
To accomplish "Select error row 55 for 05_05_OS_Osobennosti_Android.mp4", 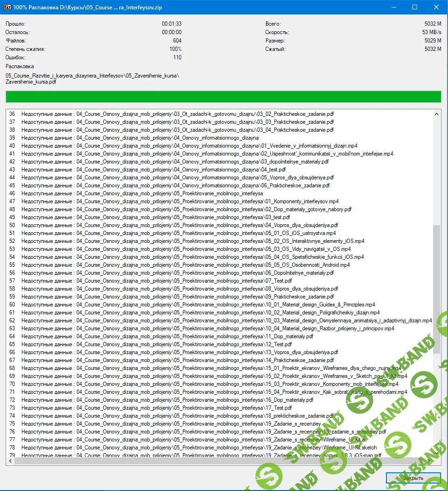I will click(177, 265).
